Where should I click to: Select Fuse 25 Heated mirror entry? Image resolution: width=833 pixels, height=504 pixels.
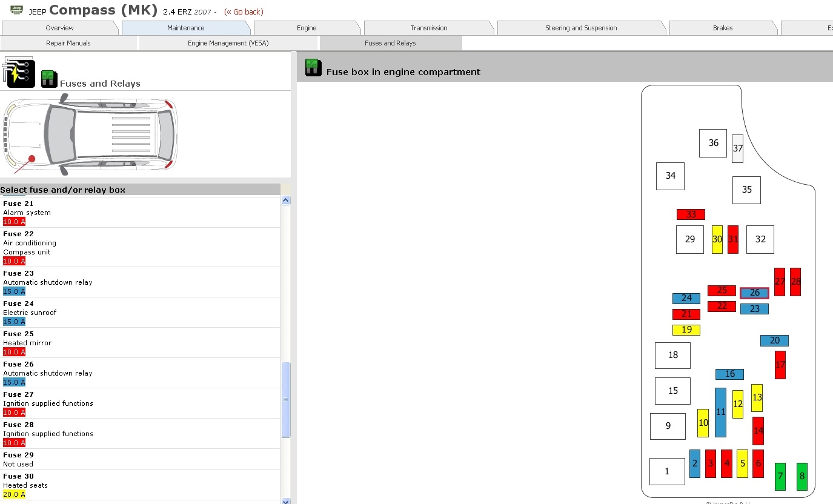click(x=140, y=343)
